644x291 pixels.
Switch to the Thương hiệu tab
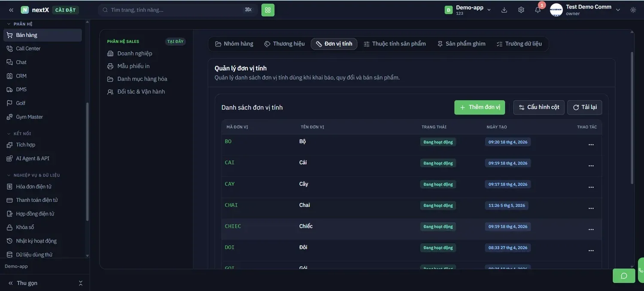click(x=284, y=44)
